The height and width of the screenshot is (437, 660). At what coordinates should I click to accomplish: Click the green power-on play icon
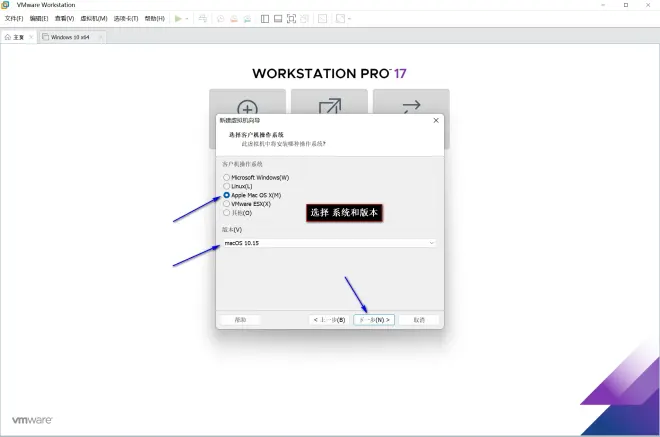(x=178, y=19)
